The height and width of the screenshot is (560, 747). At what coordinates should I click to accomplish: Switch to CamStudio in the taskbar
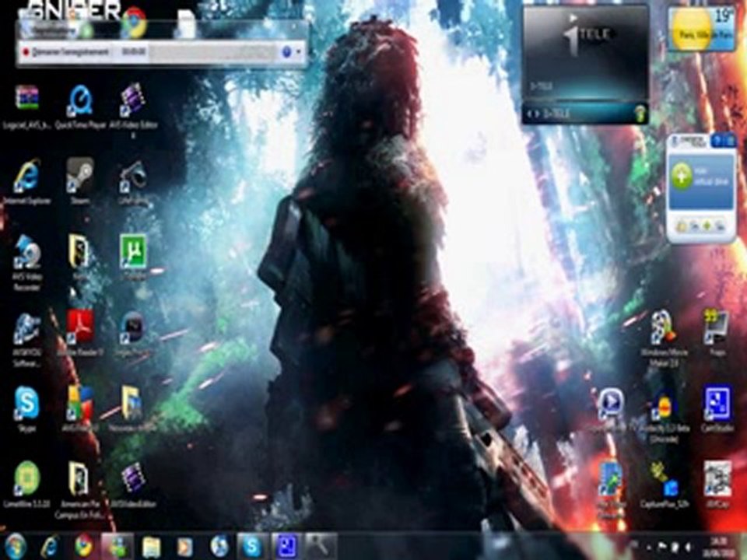click(286, 546)
